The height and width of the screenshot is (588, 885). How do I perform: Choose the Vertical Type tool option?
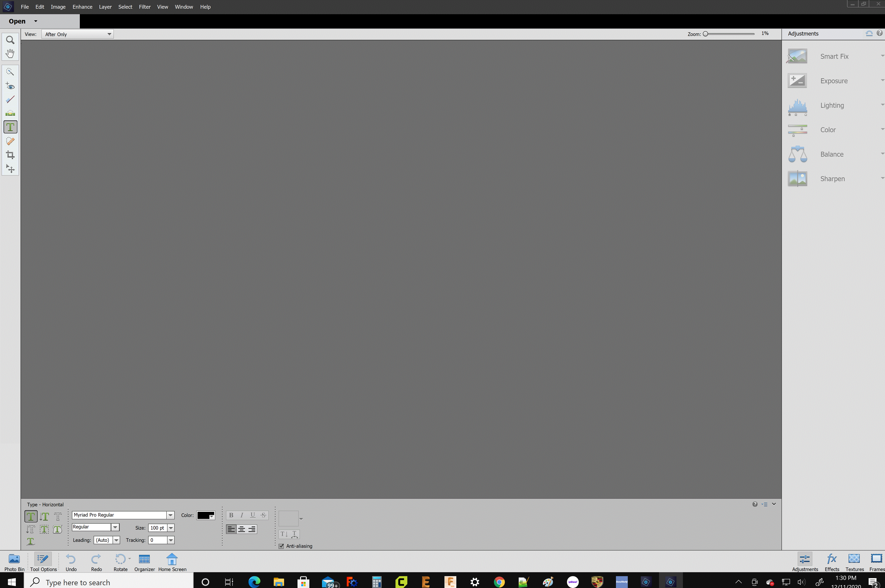pyautogui.click(x=44, y=516)
